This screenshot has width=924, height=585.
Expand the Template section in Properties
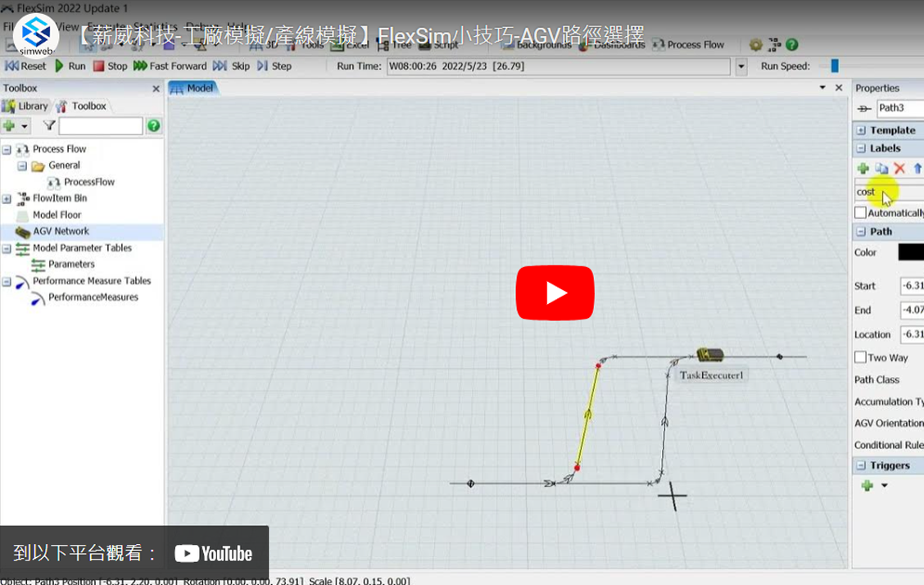point(861,130)
